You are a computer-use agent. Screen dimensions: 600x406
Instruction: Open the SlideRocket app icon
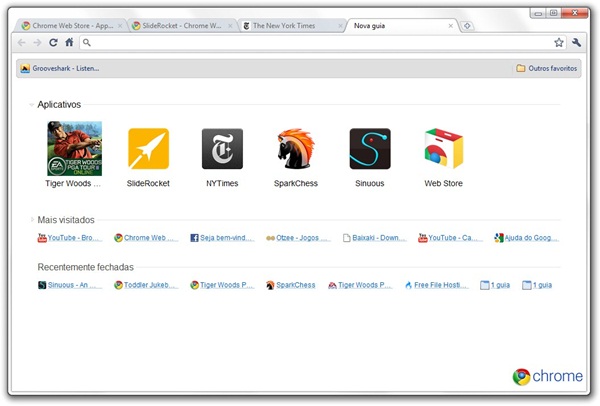pyautogui.click(x=148, y=148)
